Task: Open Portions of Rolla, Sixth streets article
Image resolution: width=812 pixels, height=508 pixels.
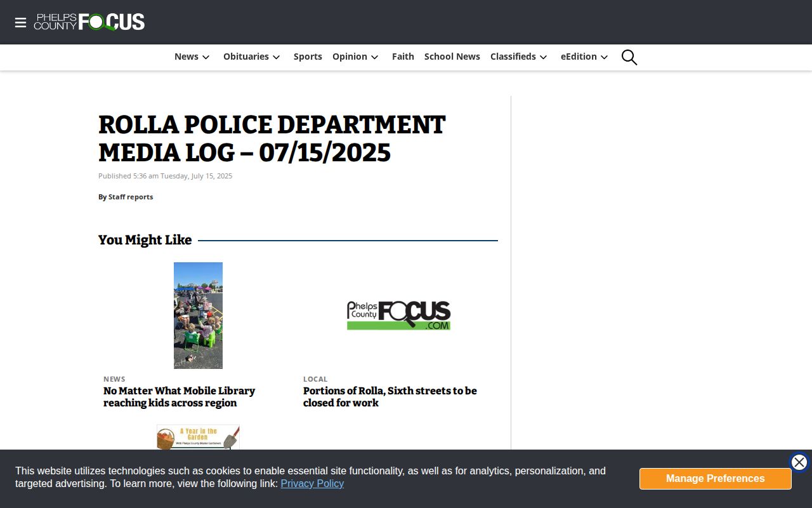Action: tap(390, 397)
